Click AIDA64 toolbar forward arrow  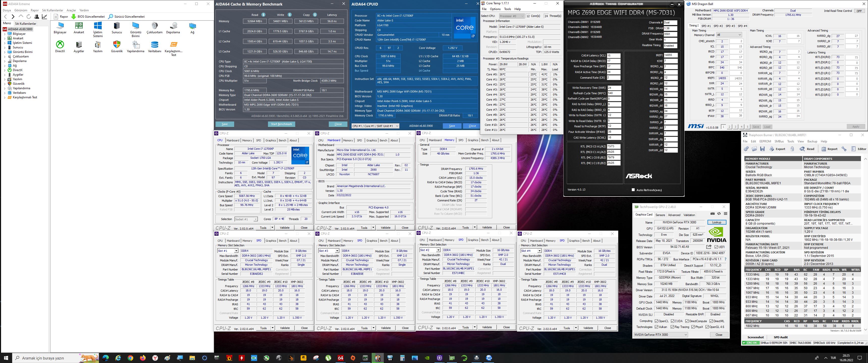pyautogui.click(x=13, y=16)
